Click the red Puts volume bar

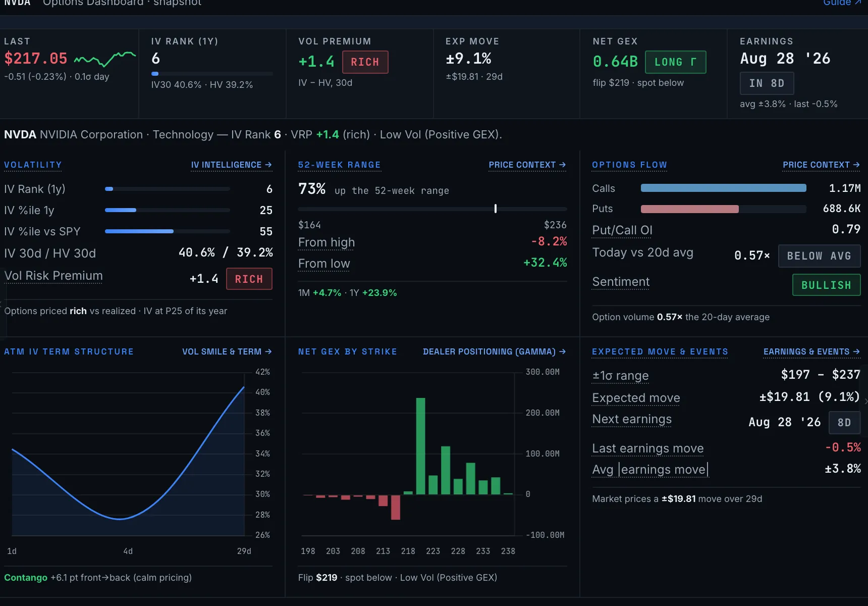(689, 209)
